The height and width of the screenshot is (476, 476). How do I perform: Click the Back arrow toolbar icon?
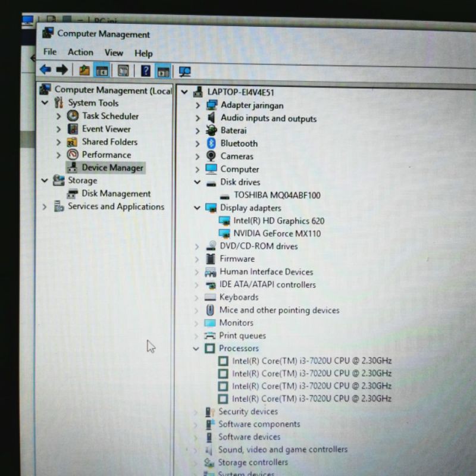pos(45,70)
